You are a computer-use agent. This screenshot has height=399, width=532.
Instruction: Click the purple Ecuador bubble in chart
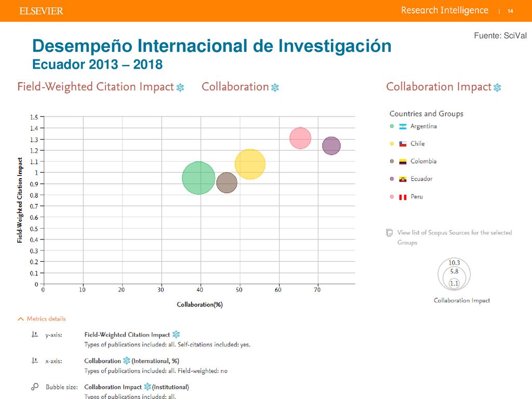[331, 145]
